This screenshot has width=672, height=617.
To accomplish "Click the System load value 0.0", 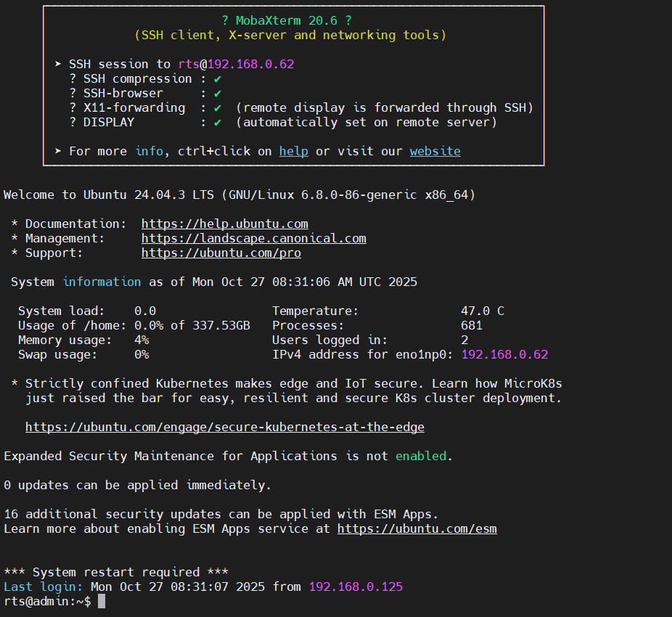I will [x=145, y=311].
